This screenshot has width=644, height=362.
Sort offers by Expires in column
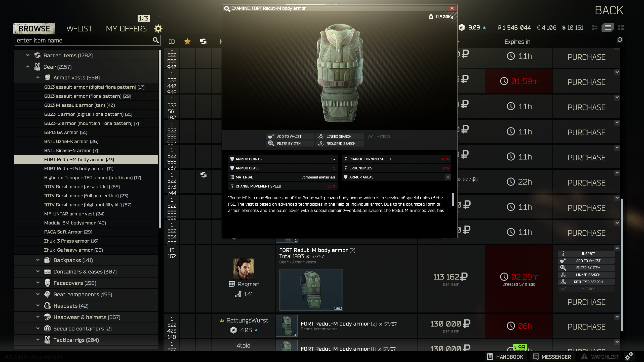pyautogui.click(x=517, y=42)
